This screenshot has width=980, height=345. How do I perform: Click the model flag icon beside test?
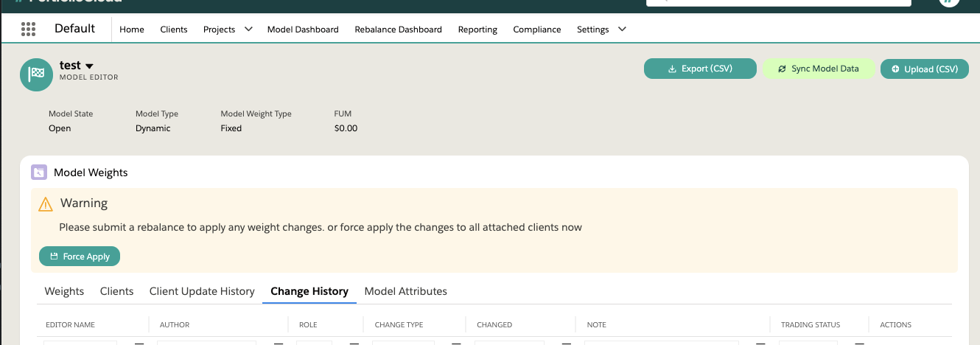point(36,74)
